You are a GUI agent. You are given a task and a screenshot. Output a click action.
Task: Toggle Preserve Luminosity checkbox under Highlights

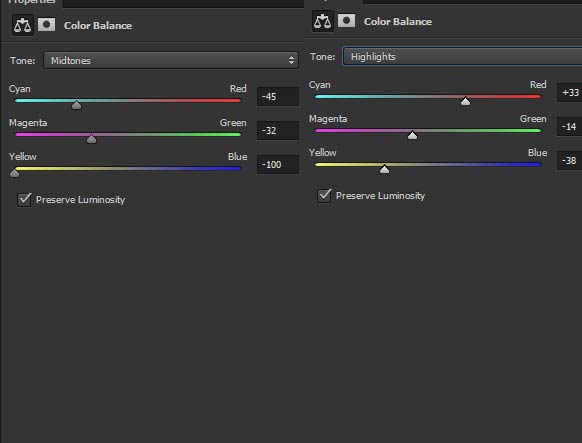(x=324, y=196)
